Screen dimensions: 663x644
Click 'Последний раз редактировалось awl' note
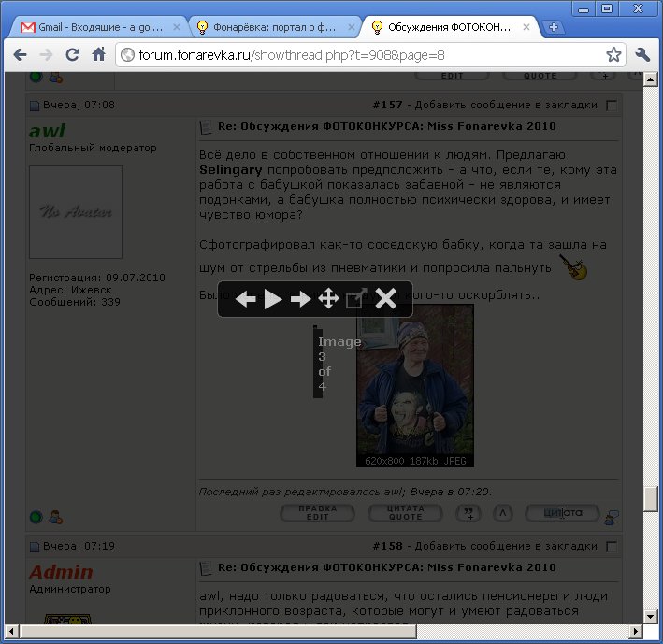345,492
